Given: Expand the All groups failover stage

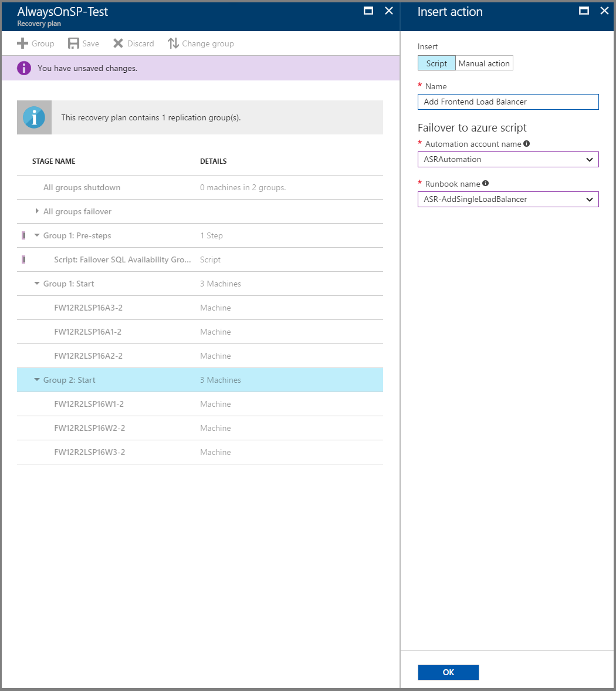Looking at the screenshot, I should 36,211.
